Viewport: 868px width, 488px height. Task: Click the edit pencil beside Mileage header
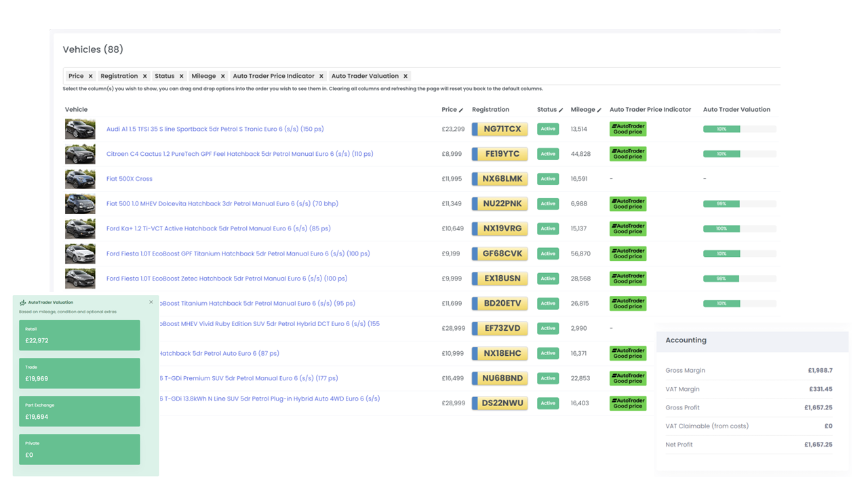(x=599, y=110)
